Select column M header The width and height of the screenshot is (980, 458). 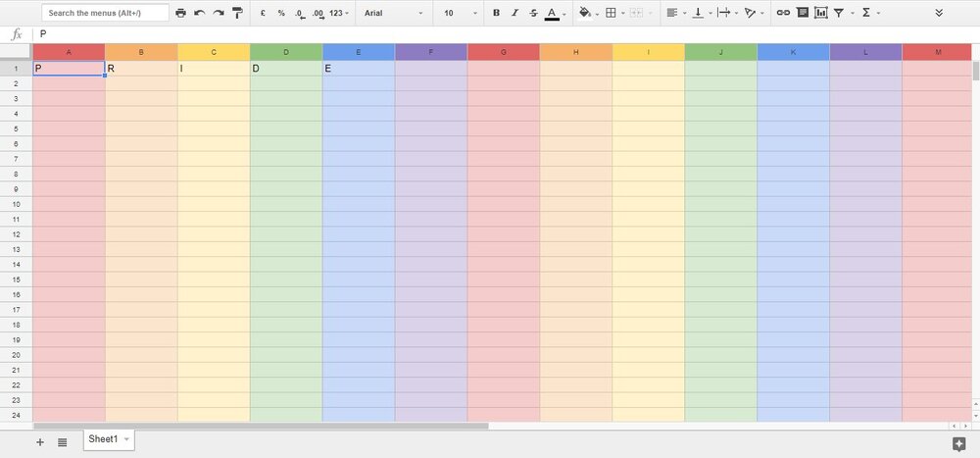pyautogui.click(x=938, y=52)
